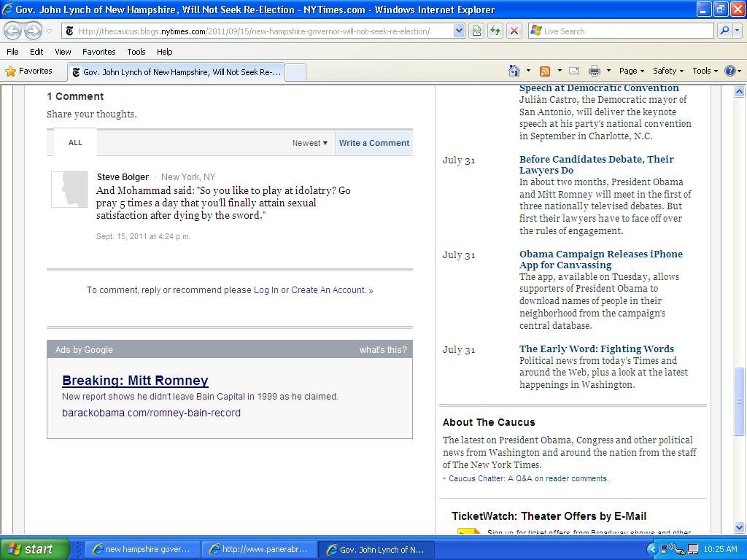The width and height of the screenshot is (747, 560).
Task: Click the vertical scrollbar down arrow
Action: click(x=739, y=527)
